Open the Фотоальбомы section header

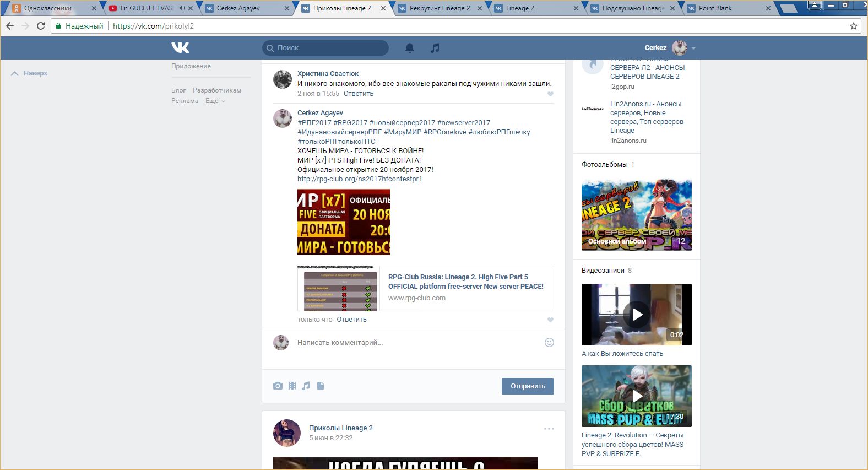pos(605,165)
